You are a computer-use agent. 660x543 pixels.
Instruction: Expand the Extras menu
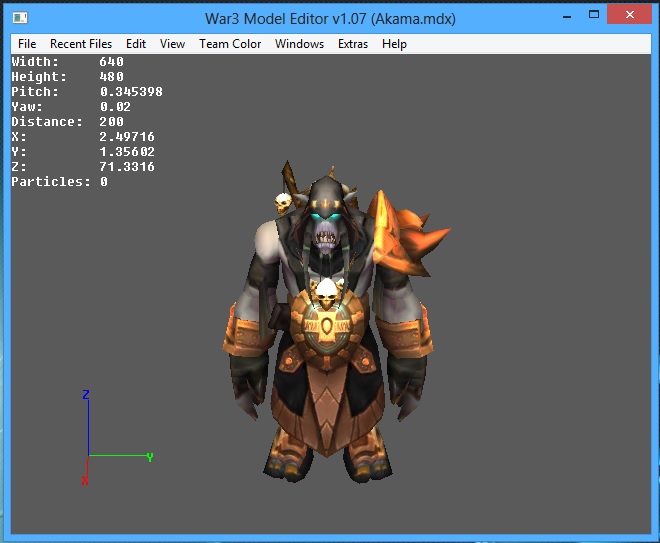pyautogui.click(x=353, y=44)
